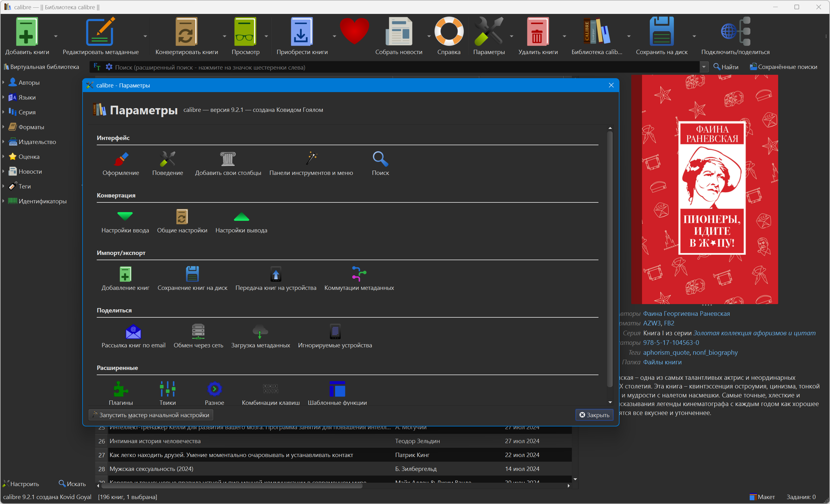The height and width of the screenshot is (504, 830).
Task: Expand the Авторы category in tag browser
Action: point(3,82)
